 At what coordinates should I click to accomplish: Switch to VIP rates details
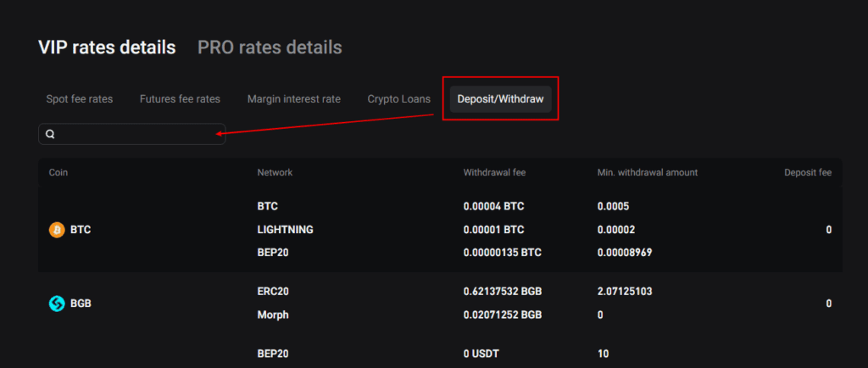click(107, 47)
